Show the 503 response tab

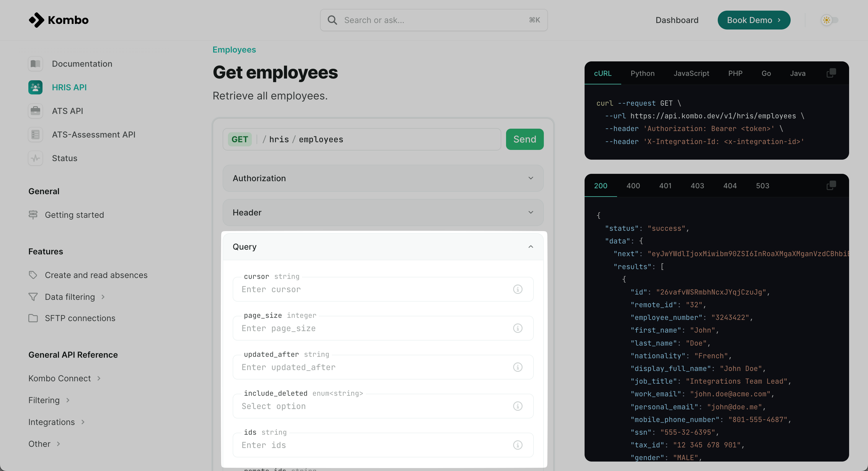[x=763, y=186]
